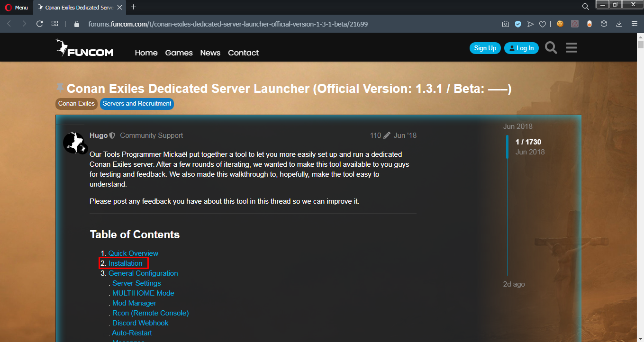
Task: Click the Jun '18 post date
Action: (x=405, y=135)
